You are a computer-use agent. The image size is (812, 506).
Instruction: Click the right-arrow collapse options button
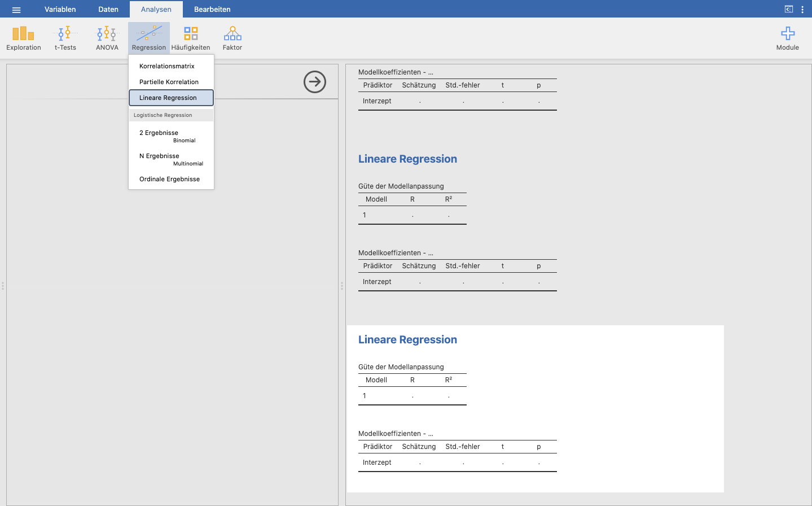(315, 82)
